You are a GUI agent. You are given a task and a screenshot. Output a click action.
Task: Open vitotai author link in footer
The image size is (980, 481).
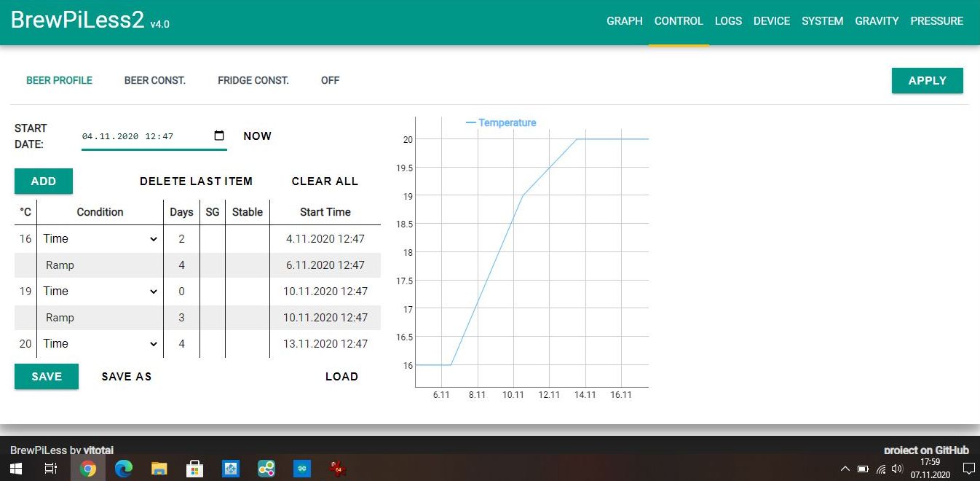pyautogui.click(x=98, y=450)
